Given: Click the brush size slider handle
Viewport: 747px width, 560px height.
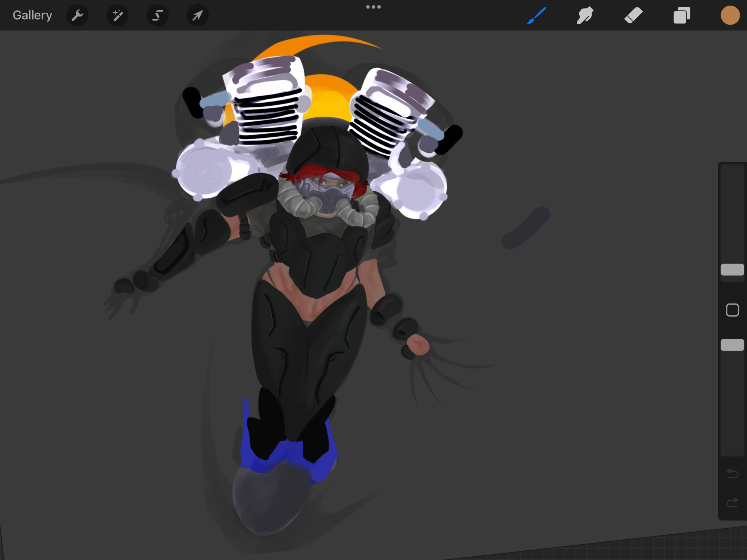Looking at the screenshot, I should coord(732,270).
